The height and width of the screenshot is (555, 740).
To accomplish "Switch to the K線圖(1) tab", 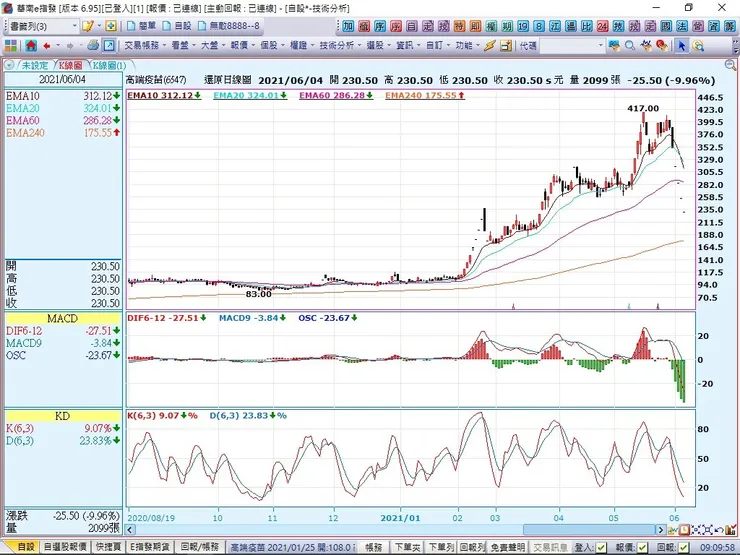I will tap(107, 64).
